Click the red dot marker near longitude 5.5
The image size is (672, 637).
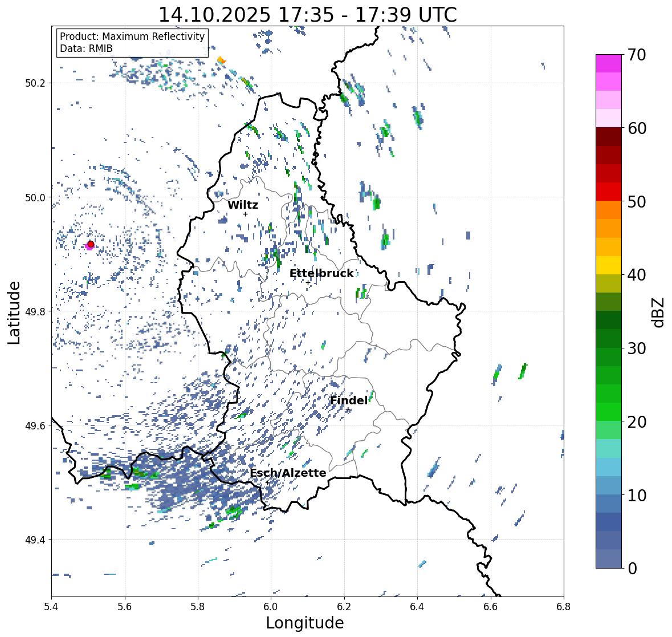[x=91, y=244]
